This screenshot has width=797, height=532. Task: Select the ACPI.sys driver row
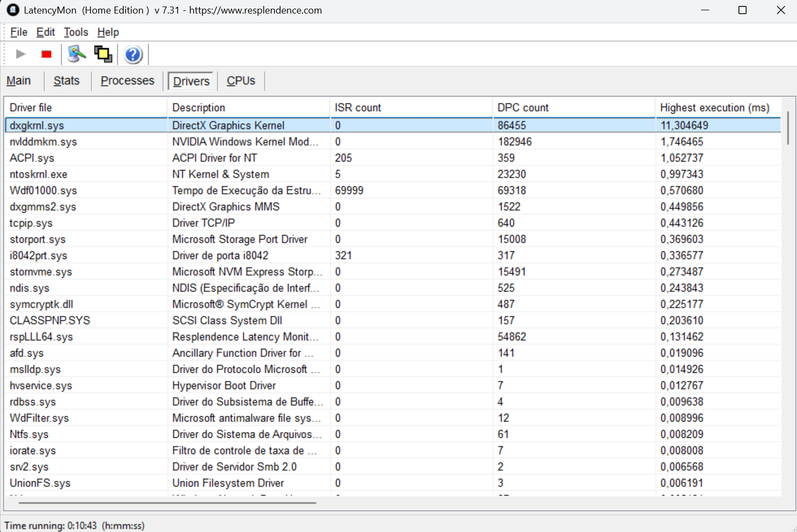(393, 158)
